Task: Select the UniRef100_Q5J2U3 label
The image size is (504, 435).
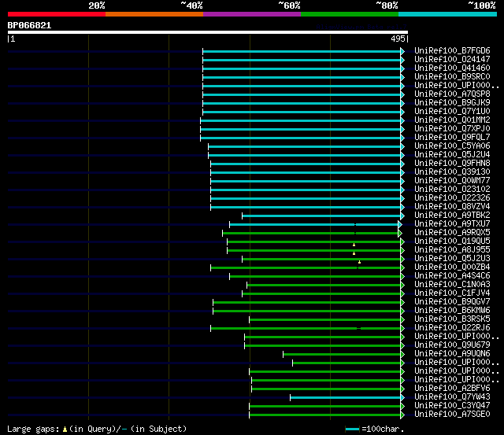Action: click(452, 259)
